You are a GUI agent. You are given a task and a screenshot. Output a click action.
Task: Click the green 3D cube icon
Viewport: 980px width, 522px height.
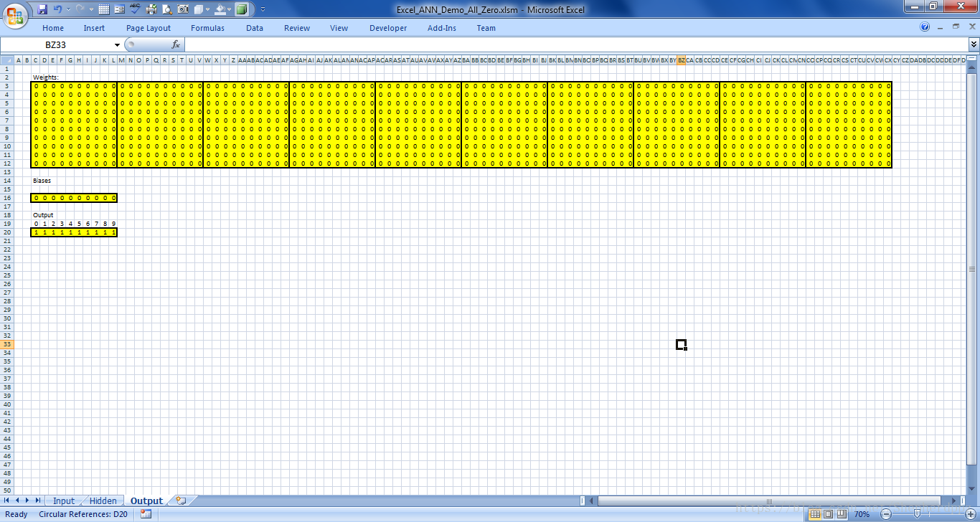242,9
